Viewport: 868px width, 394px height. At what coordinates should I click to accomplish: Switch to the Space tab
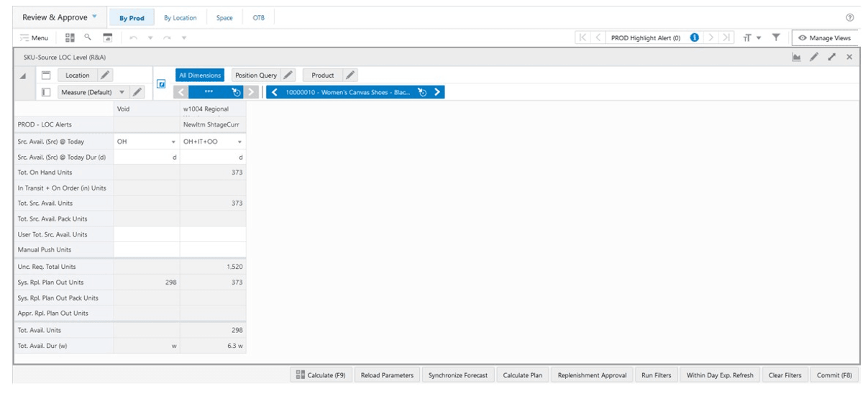click(224, 18)
